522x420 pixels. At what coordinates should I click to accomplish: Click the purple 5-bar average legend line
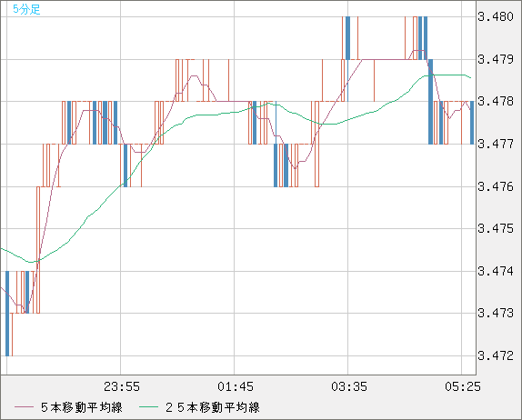24,407
